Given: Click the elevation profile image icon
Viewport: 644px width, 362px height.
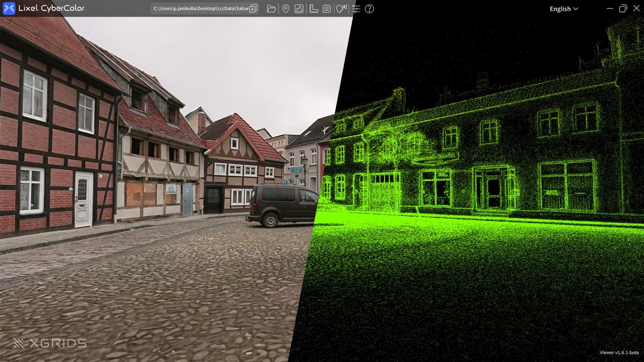Looking at the screenshot, I should pos(299,9).
